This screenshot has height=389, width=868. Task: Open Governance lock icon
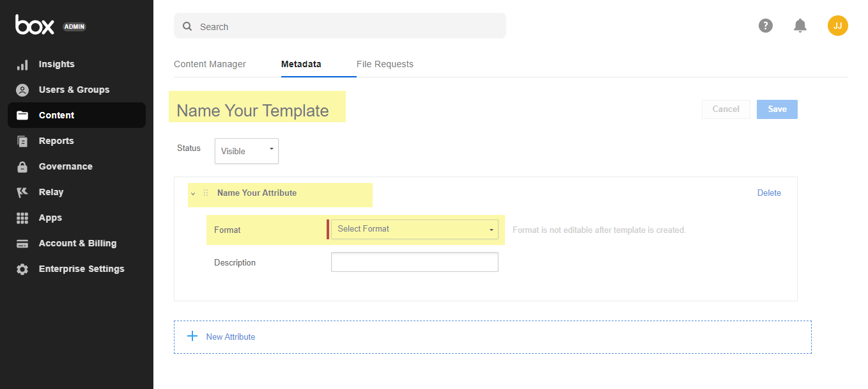22,167
